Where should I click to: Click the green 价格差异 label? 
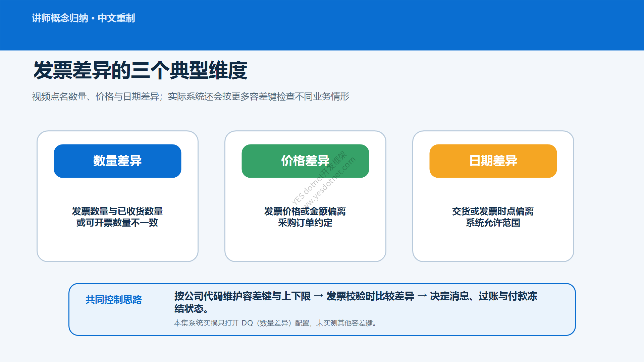[x=305, y=161]
